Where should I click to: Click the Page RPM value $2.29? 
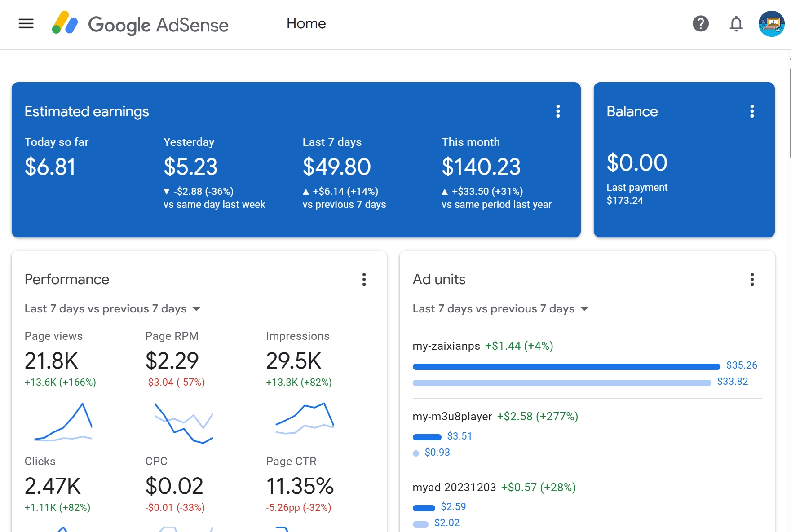[x=172, y=361]
